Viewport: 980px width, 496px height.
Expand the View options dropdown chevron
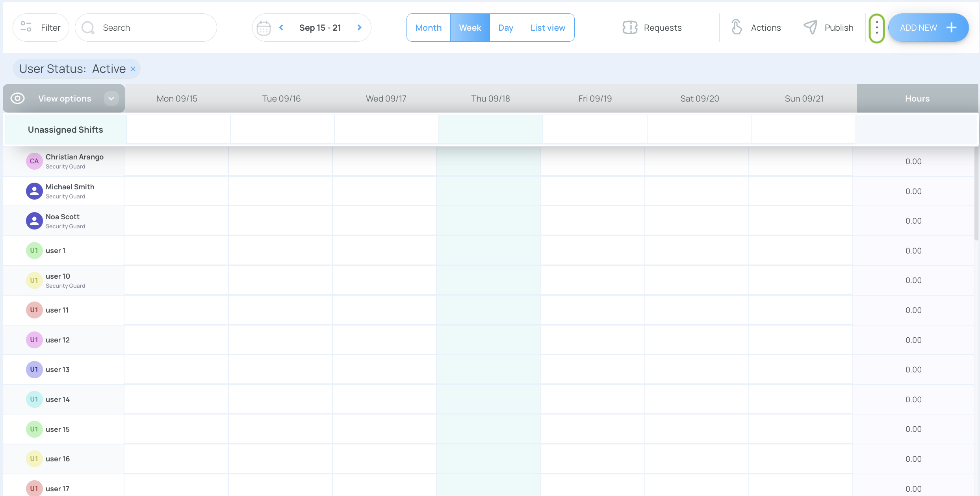[x=111, y=98]
